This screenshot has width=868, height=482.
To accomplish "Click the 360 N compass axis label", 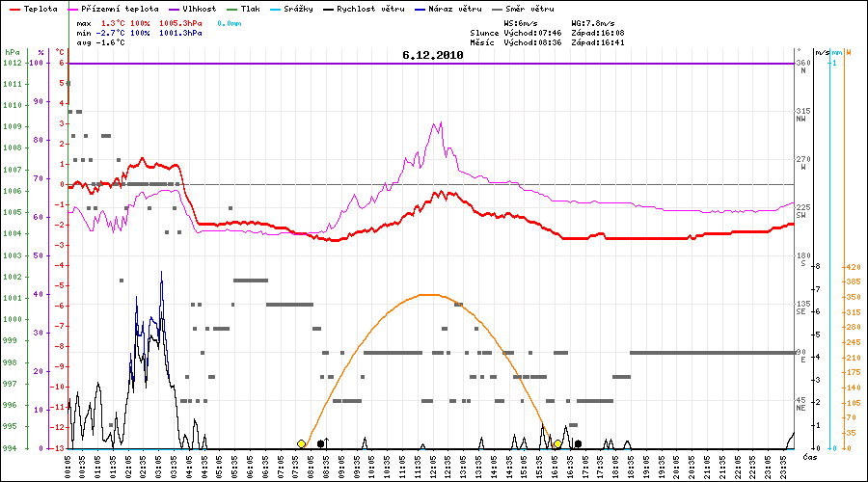I will 803,67.
